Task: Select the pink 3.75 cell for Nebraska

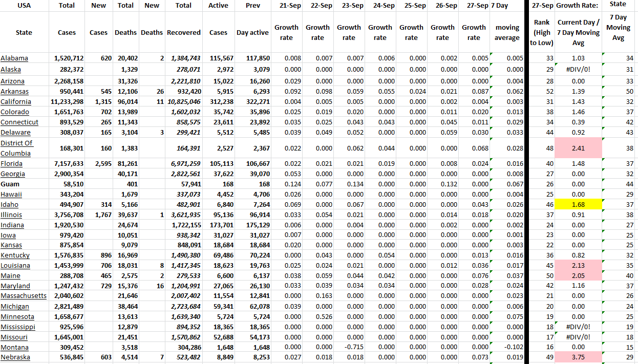Action: click(x=578, y=357)
